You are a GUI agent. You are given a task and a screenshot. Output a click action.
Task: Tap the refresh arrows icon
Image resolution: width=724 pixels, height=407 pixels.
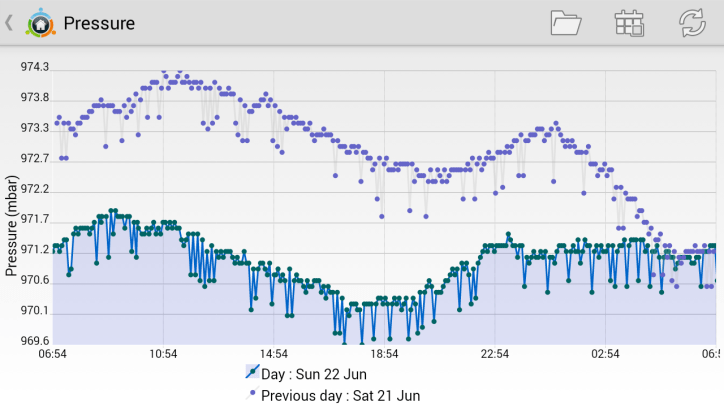692,22
